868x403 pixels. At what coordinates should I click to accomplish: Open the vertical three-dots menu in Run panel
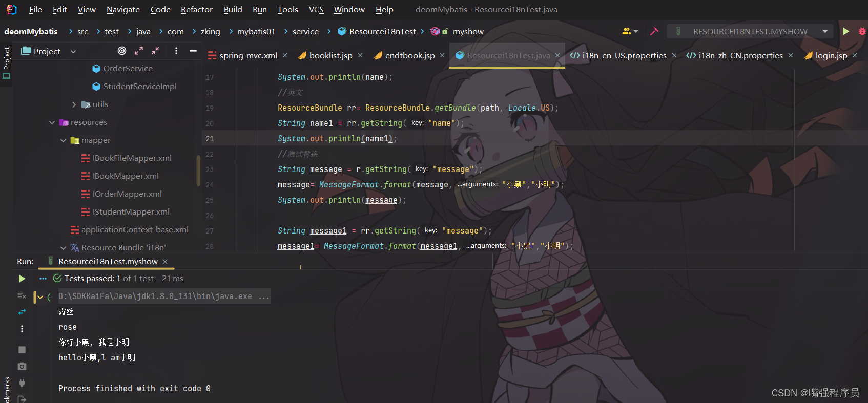pos(22,329)
